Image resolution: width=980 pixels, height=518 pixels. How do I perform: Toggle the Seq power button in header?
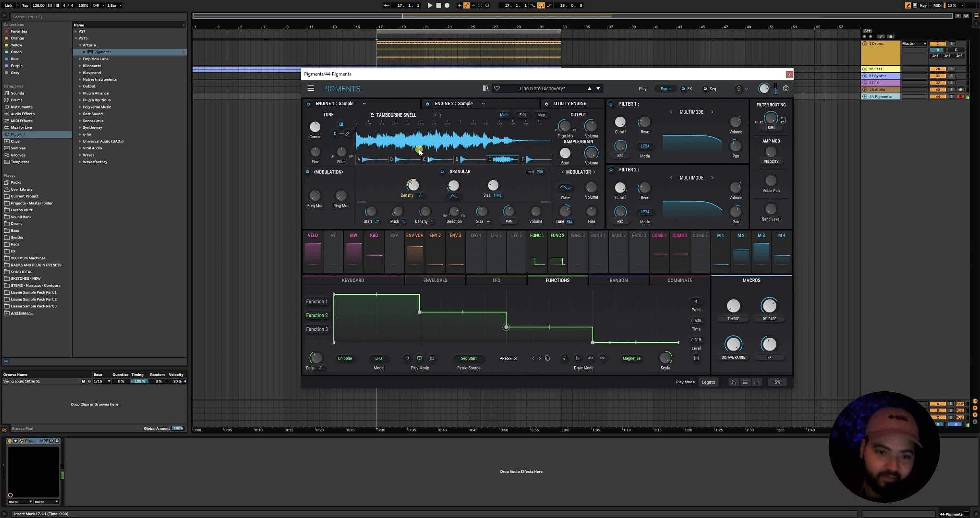tap(705, 89)
